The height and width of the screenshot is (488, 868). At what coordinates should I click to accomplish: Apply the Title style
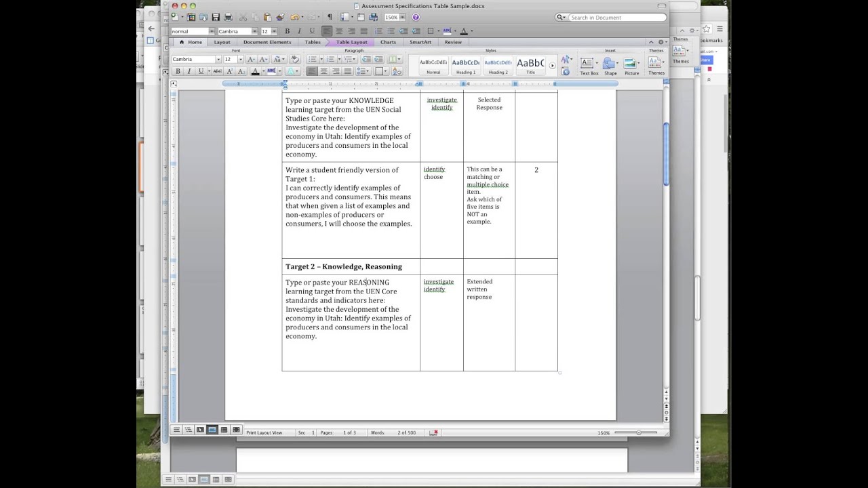pyautogui.click(x=530, y=66)
